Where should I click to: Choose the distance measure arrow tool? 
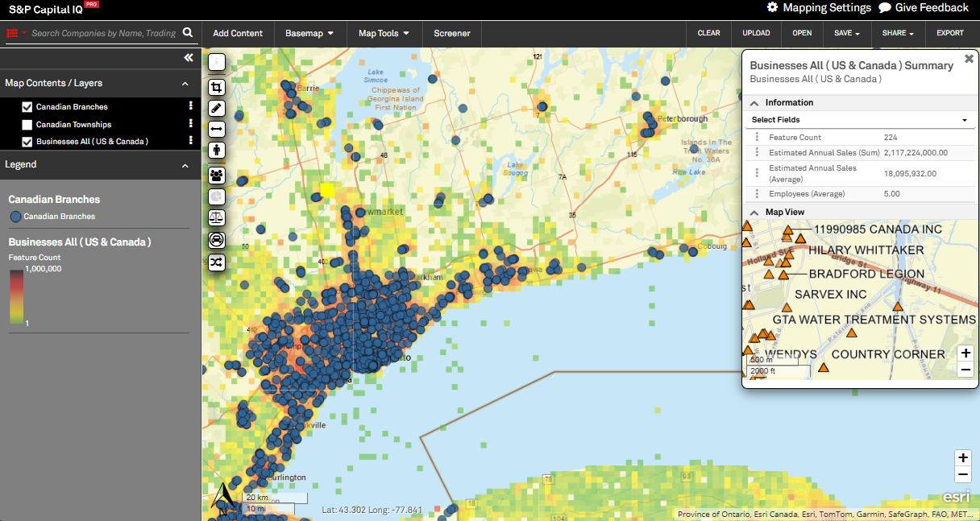(x=217, y=129)
